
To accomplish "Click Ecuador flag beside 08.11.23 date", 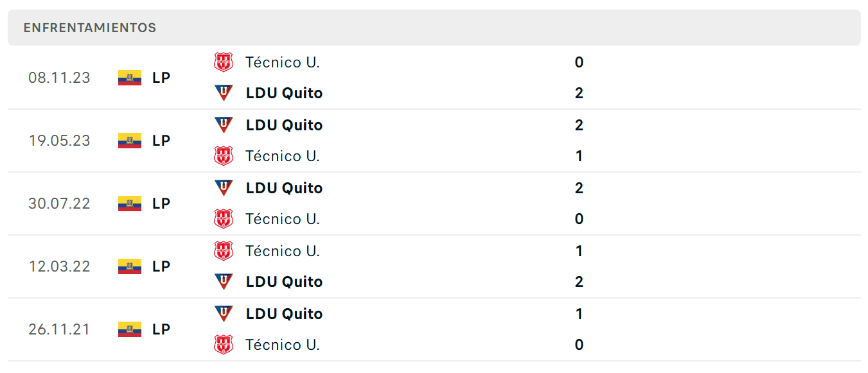I will pos(130,78).
